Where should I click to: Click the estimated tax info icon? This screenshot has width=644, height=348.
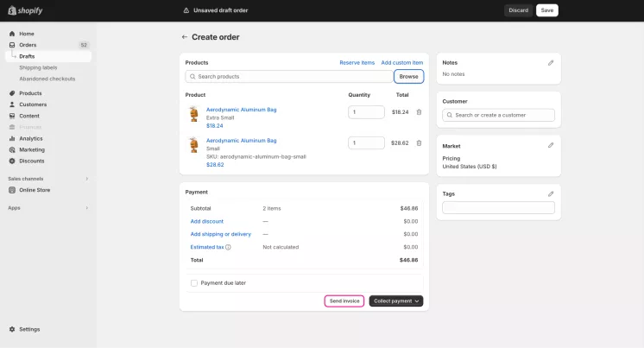pyautogui.click(x=229, y=247)
